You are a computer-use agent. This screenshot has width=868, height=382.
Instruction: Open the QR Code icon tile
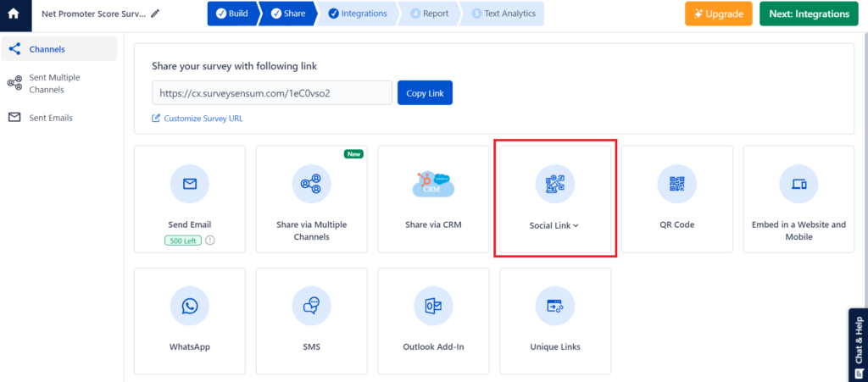pyautogui.click(x=676, y=184)
